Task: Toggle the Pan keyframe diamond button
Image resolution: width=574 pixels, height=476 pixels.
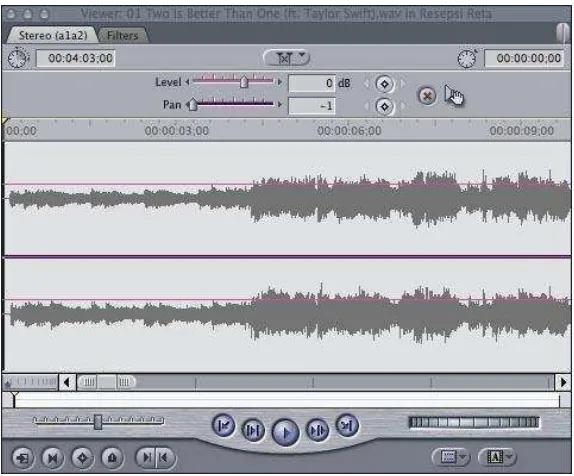Action: pos(384,107)
